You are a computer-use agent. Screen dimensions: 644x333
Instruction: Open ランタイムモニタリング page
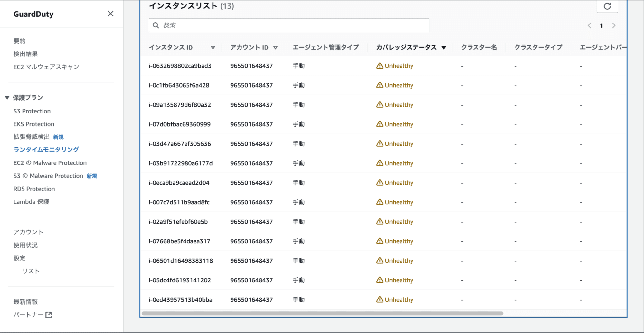click(46, 150)
